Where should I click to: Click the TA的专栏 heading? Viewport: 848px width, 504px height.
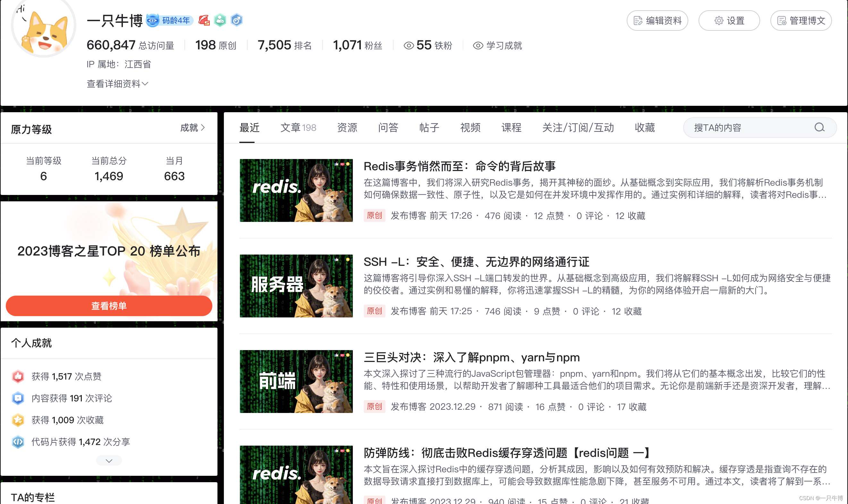pyautogui.click(x=33, y=498)
